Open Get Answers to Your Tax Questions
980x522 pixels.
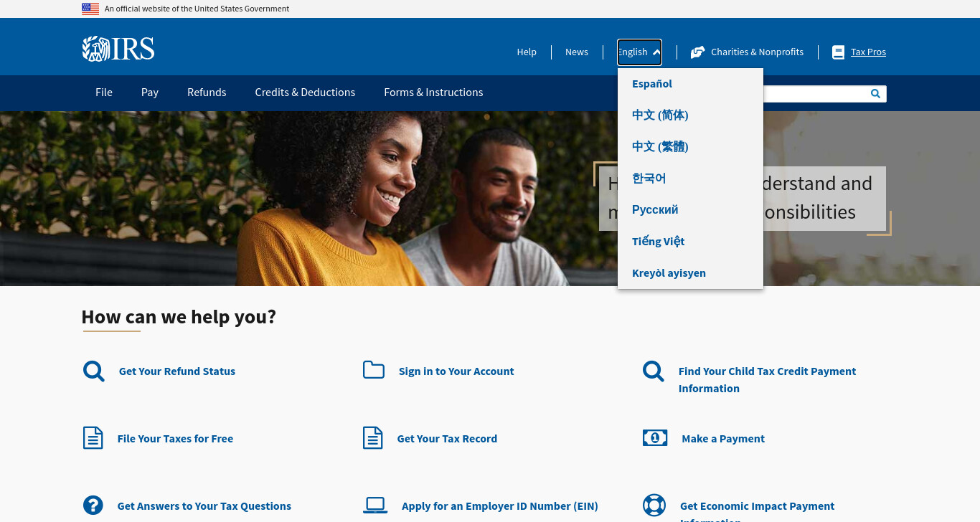204,506
